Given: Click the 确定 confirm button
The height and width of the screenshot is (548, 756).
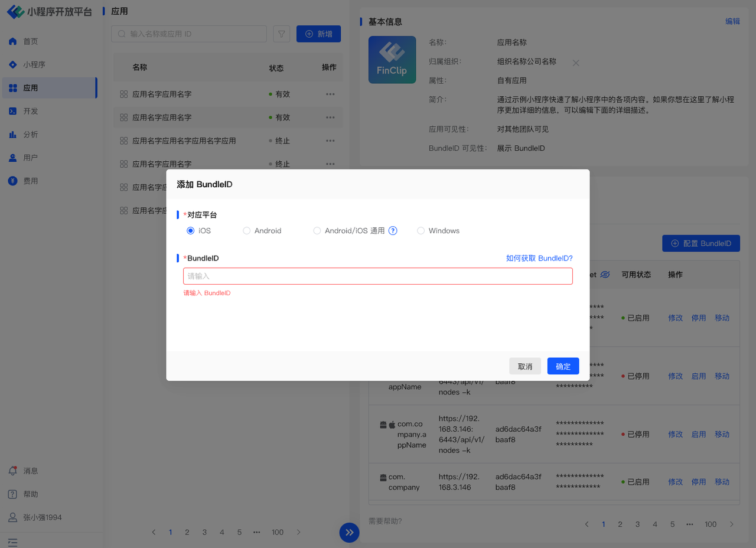Looking at the screenshot, I should 563,366.
